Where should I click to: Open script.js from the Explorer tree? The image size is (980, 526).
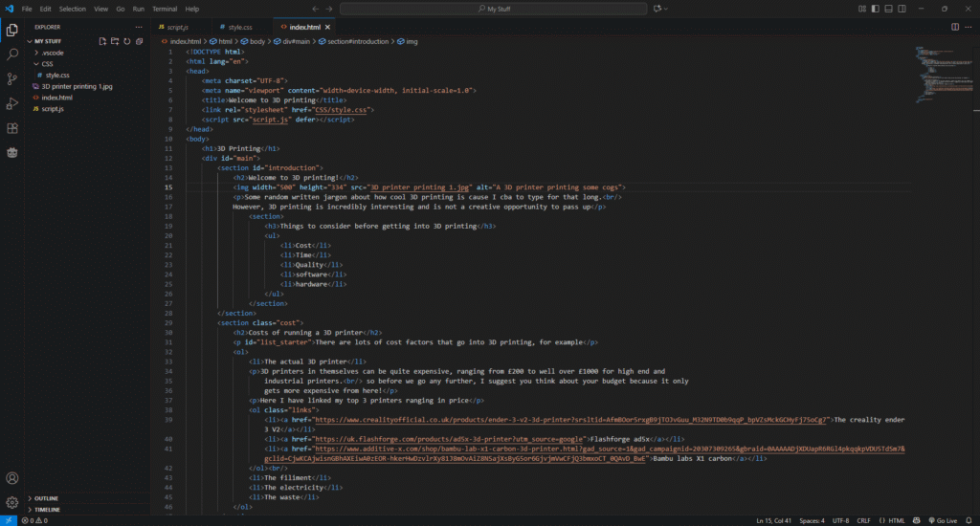(x=52, y=109)
